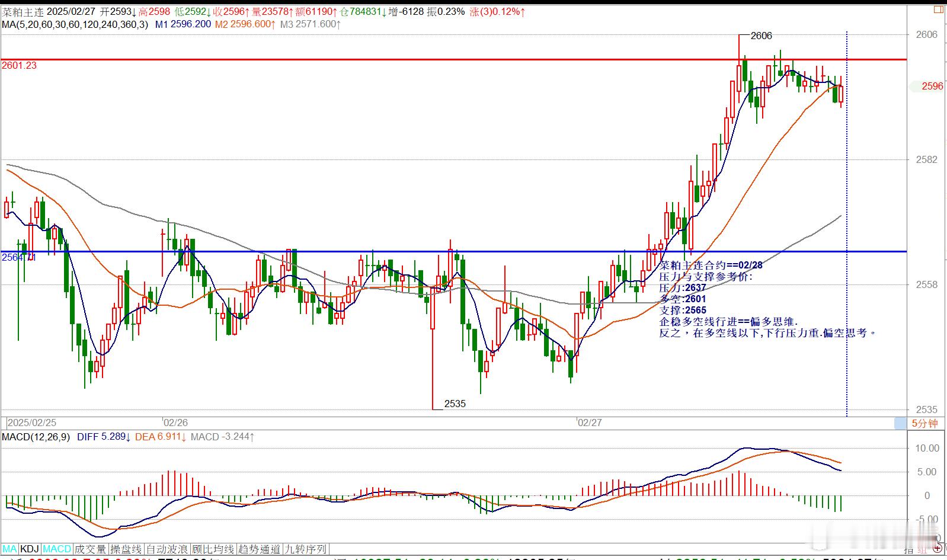Open the 成交量 indicator tab
This screenshot has width=947, height=560.
click(x=90, y=549)
